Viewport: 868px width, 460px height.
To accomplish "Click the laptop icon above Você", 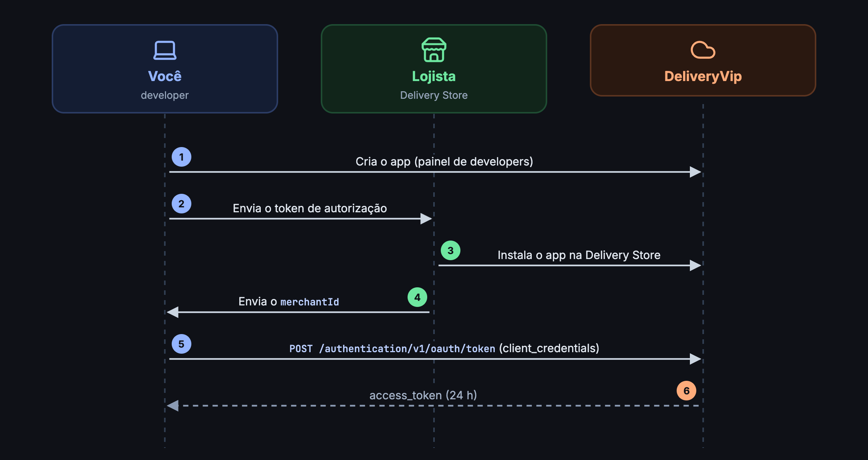I will coord(165,50).
